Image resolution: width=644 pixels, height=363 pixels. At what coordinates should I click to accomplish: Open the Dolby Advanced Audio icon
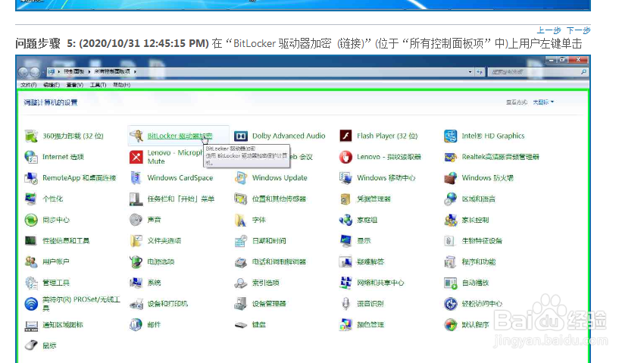241,136
